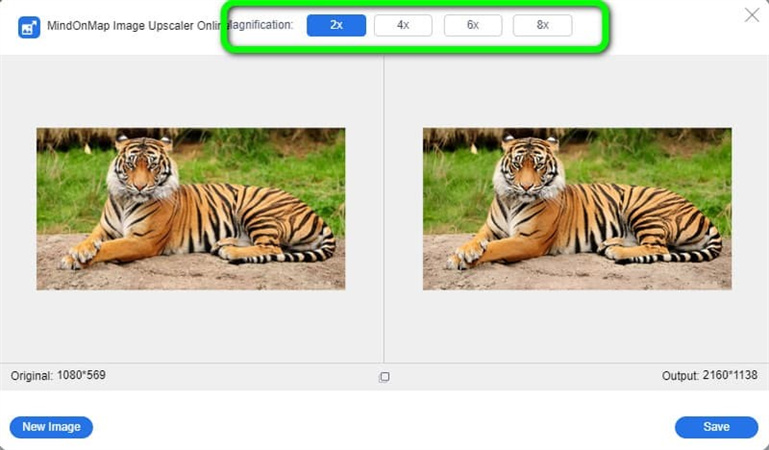
Task: Choose the 4x magnification option
Action: 403,25
